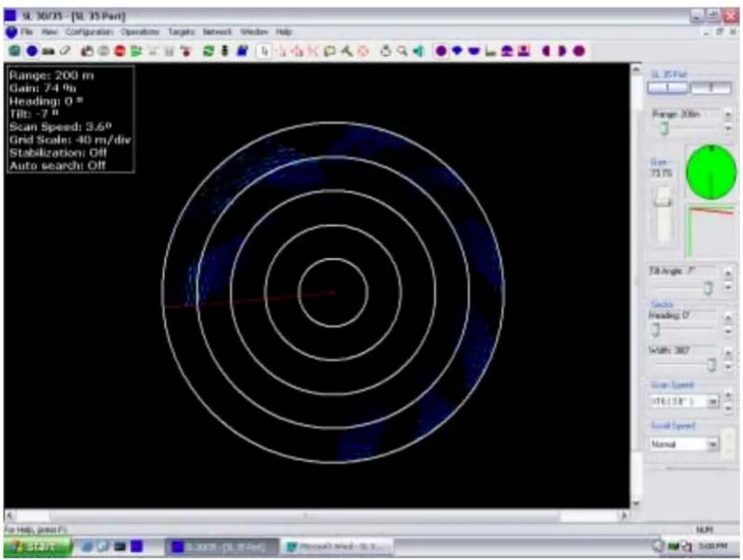Click the Heading slider handle
This screenshot has width=743, height=560.
coord(656,330)
